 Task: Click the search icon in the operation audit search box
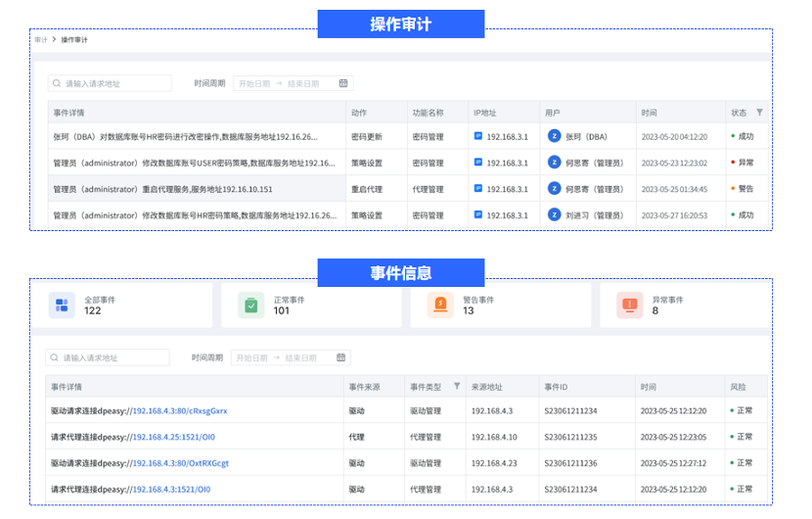click(x=57, y=83)
